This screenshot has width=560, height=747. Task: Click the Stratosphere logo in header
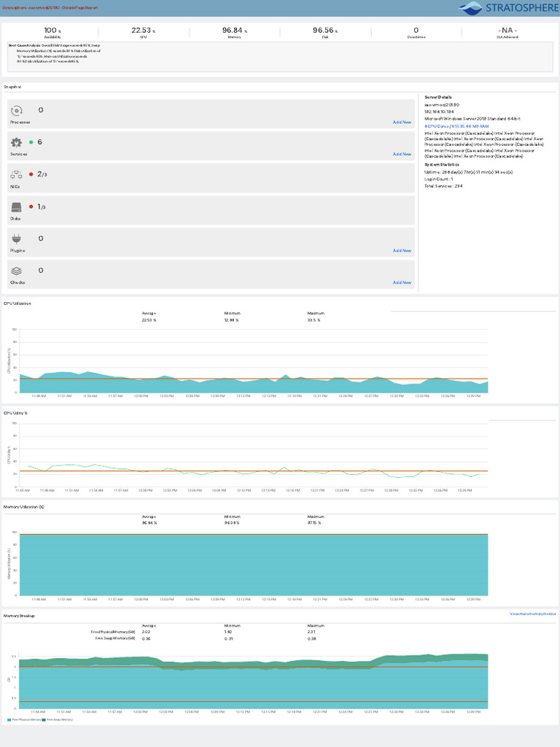coord(508,8)
